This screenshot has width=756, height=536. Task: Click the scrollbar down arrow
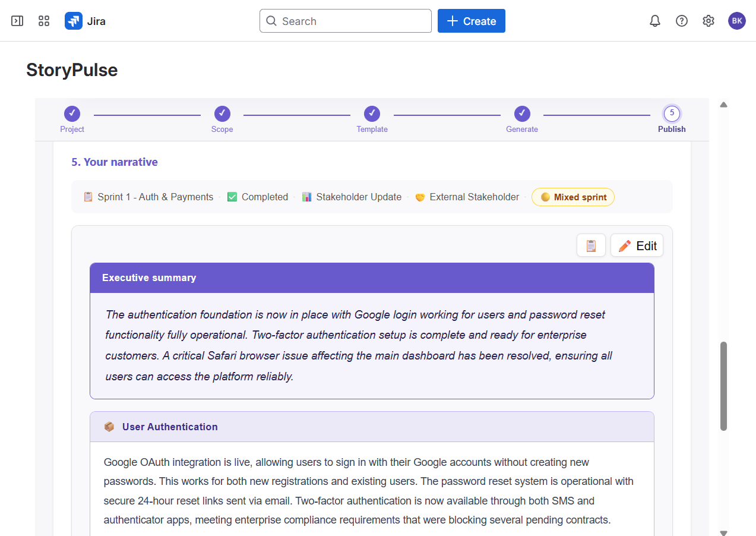[x=723, y=532]
